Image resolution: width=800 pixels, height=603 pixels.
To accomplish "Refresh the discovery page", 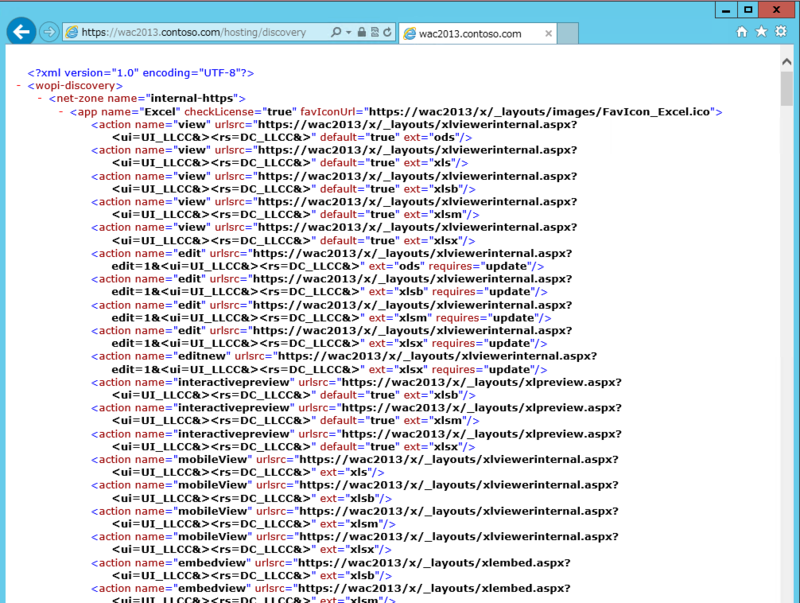I will pos(387,32).
